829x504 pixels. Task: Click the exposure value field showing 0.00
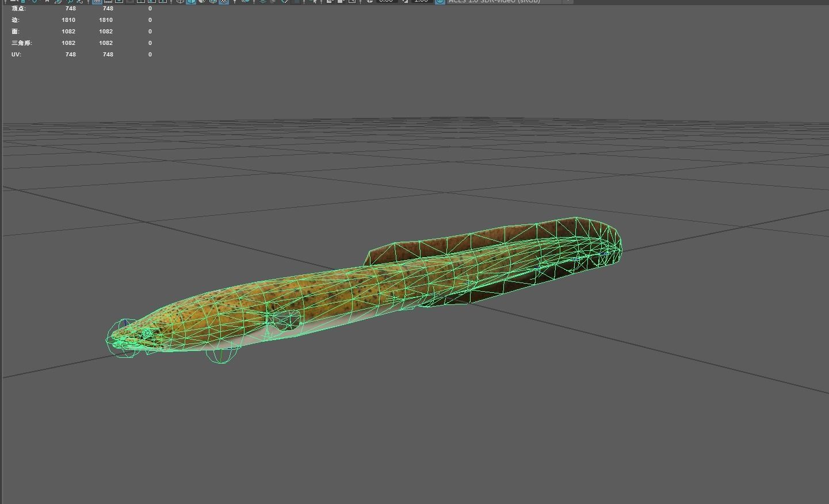tap(386, 1)
